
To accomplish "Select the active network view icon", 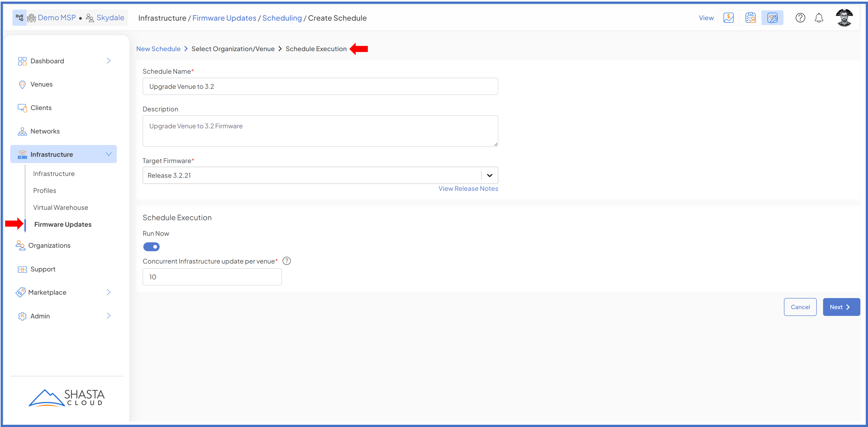I will point(772,18).
